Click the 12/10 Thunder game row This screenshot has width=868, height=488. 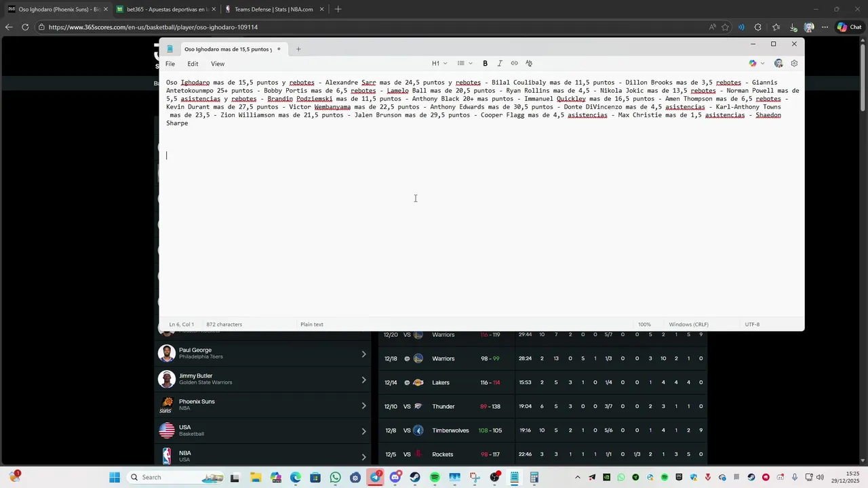pyautogui.click(x=542, y=407)
